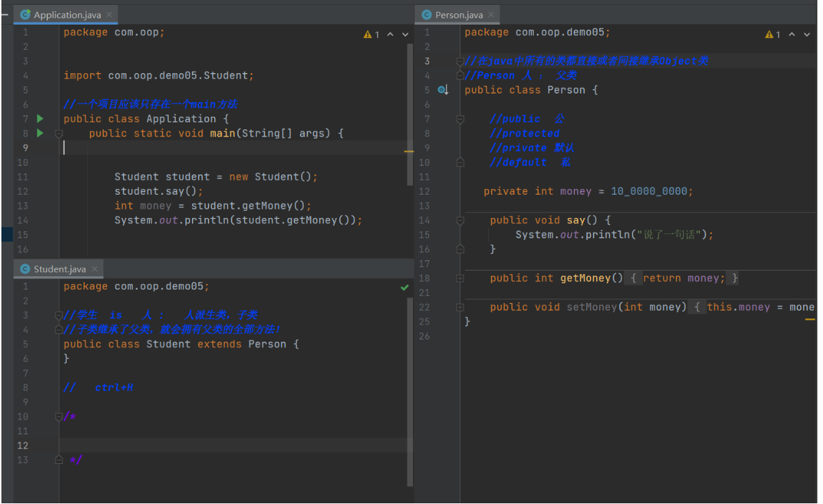Click the Application.java file icon on its tab
This screenshot has width=823, height=504.
pos(25,15)
